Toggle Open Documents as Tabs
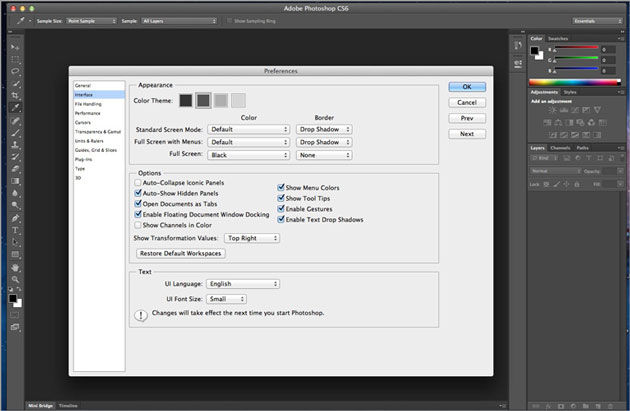 (138, 204)
